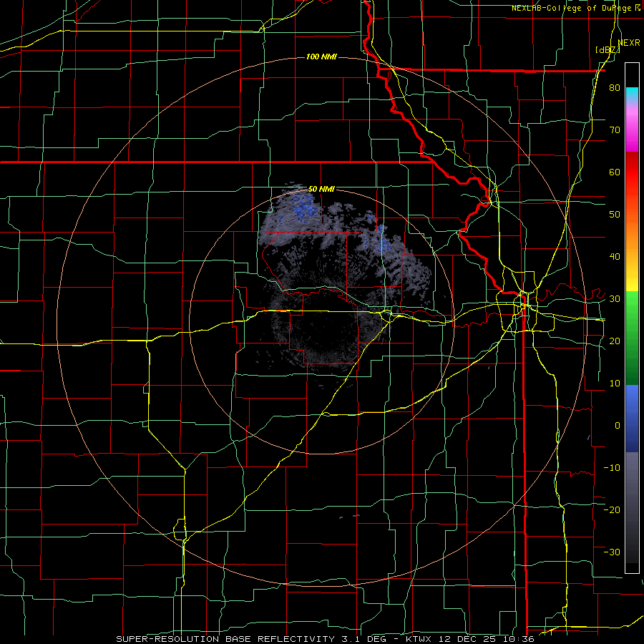Screen dimensions: 644x644
Task: Click the 30 value on the color scale
Action: point(615,298)
